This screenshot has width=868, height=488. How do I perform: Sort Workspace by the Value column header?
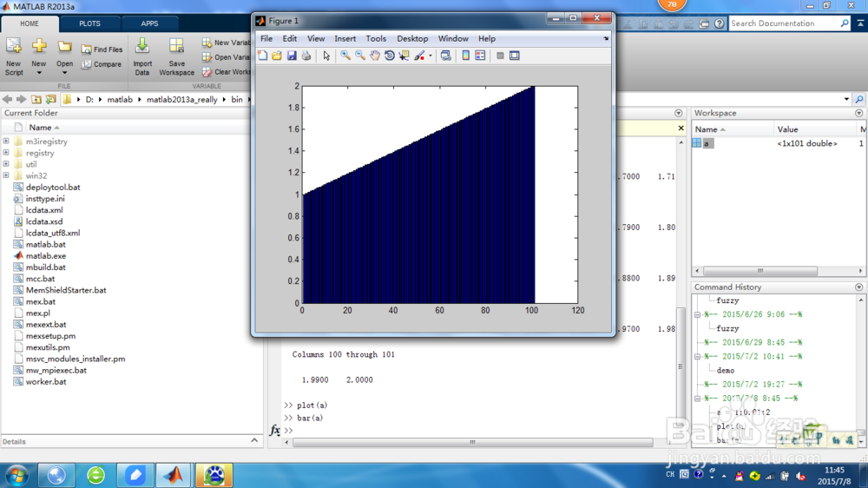click(x=788, y=129)
